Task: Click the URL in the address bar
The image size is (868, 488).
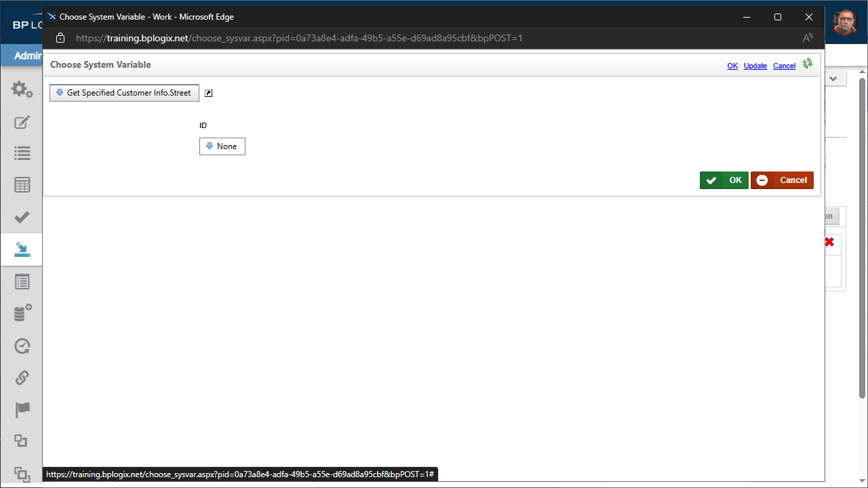Action: 299,38
